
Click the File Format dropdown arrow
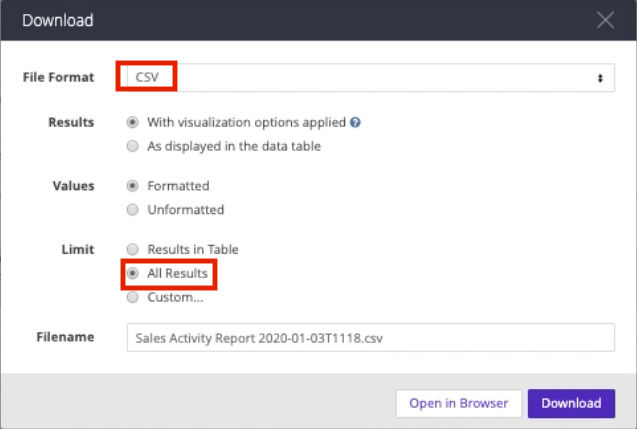coord(600,77)
